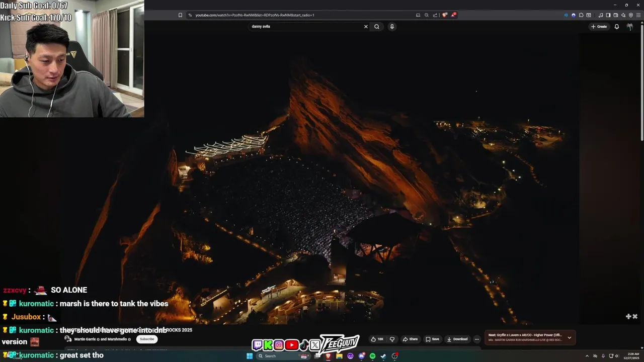Viewport: 644px width, 362px height.
Task: Open Spotify from the taskbar
Action: click(372, 356)
